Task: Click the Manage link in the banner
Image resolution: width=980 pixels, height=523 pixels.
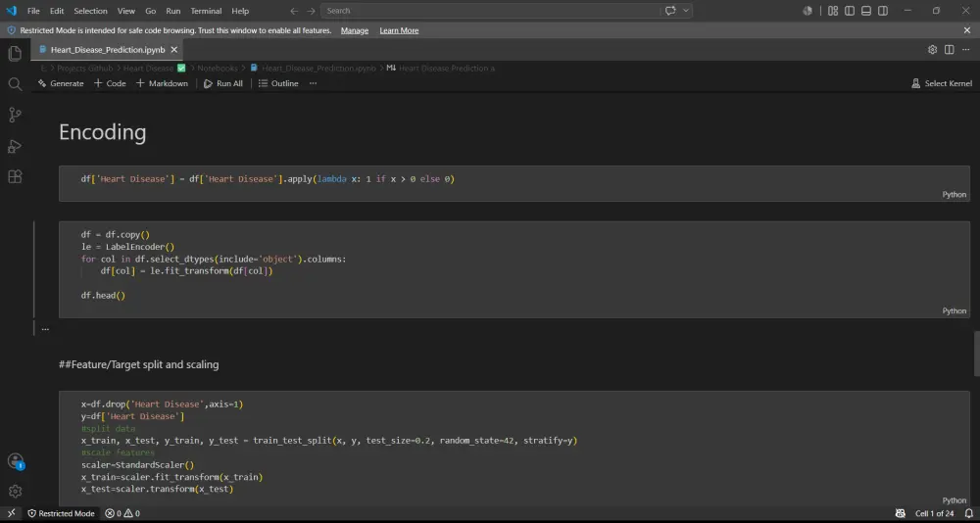Action: (355, 30)
